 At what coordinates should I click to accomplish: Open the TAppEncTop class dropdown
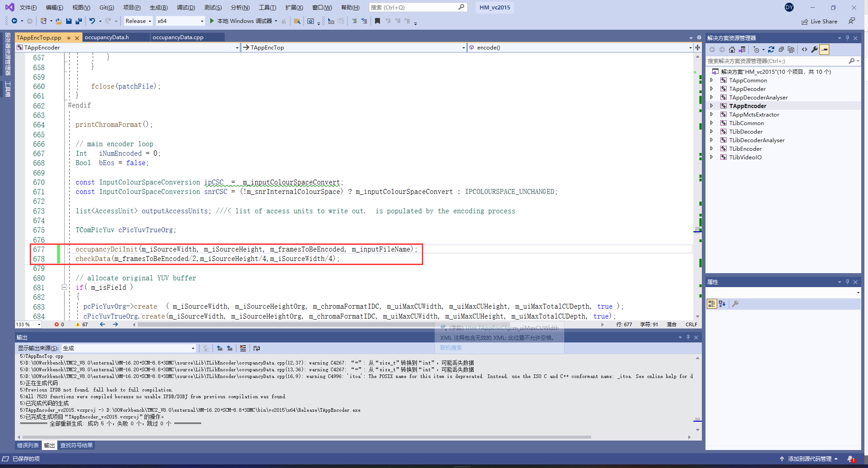[354, 47]
